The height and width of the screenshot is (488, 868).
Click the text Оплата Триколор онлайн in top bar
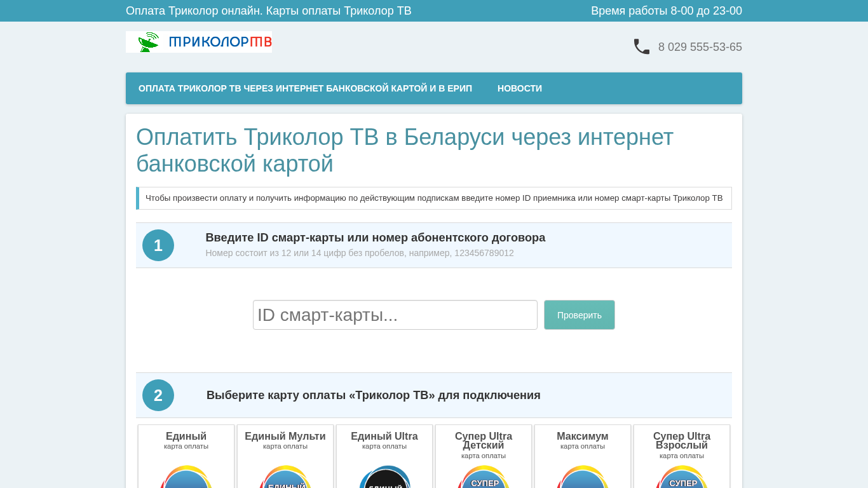click(x=269, y=11)
